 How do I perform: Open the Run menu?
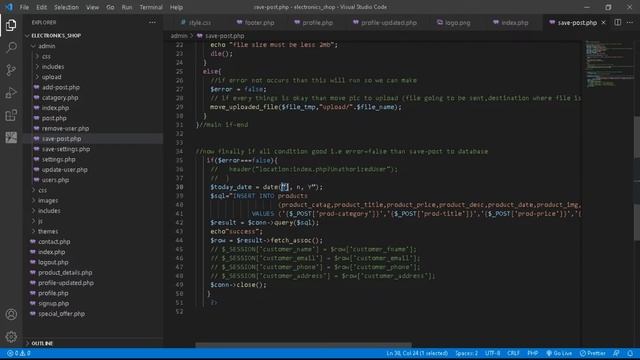127,7
